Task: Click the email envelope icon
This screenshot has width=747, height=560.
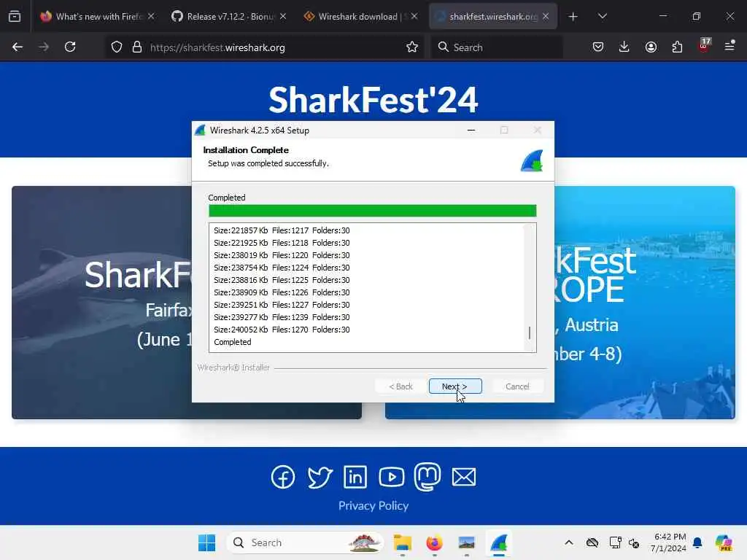Action: [x=463, y=477]
